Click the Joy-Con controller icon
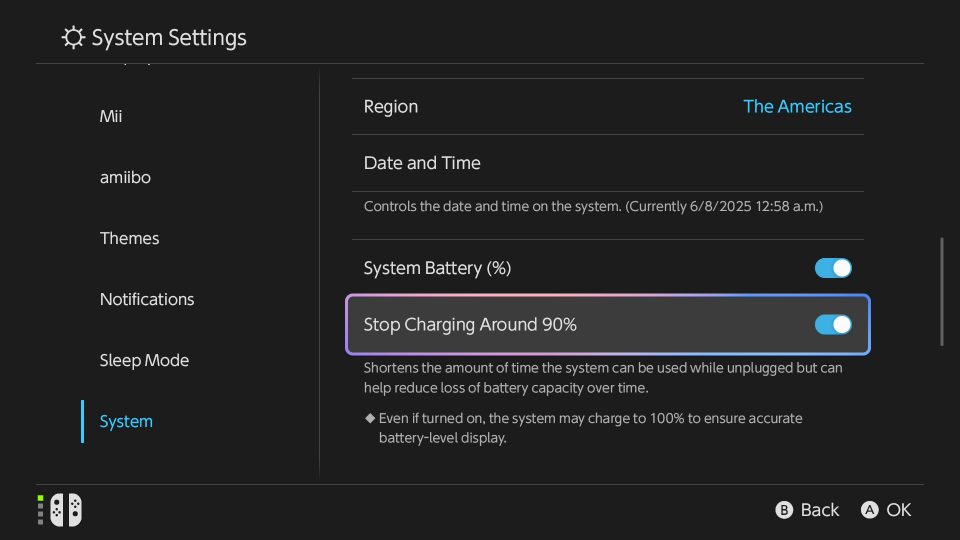 click(x=66, y=510)
